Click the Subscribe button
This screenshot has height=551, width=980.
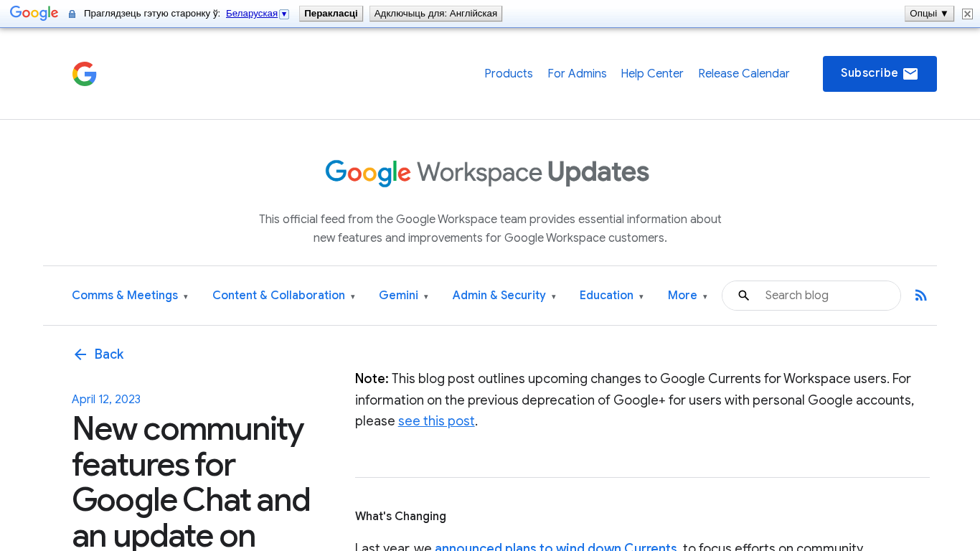click(880, 74)
